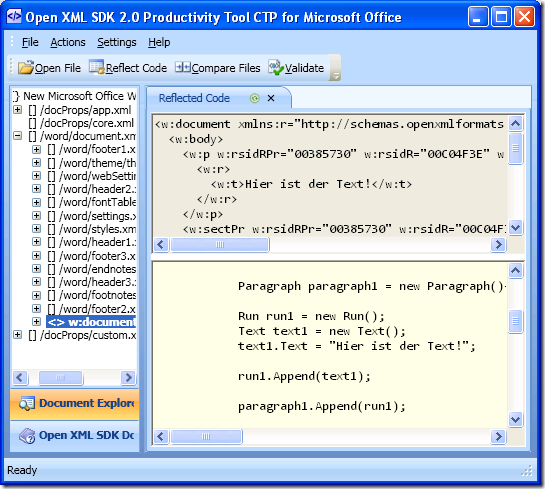Expand the /word/settings node
This screenshot has height=489, width=545.
[x=36, y=215]
